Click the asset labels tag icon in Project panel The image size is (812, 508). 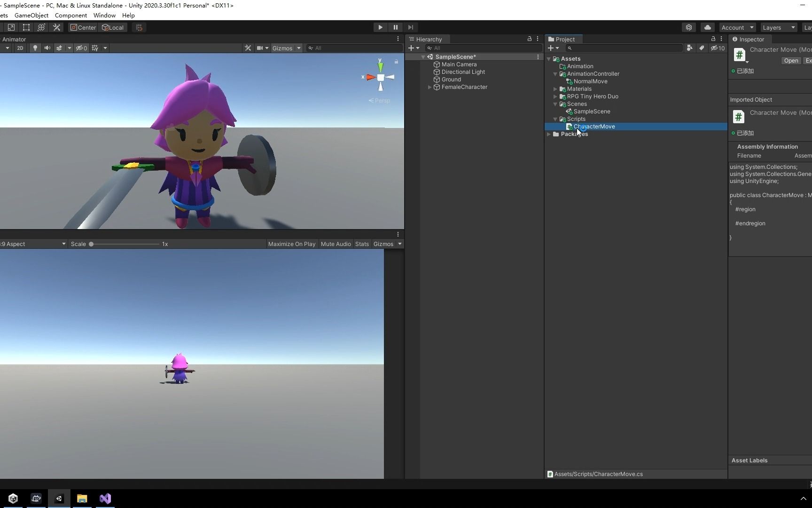701,48
